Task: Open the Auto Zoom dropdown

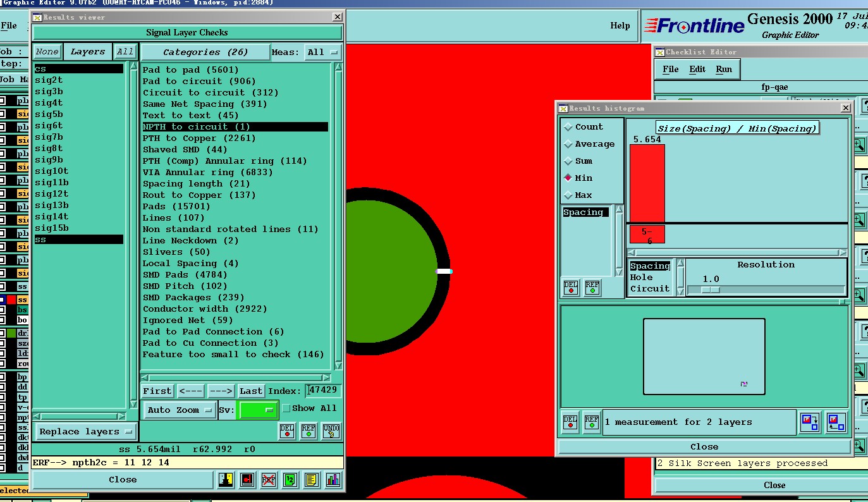Action: pyautogui.click(x=180, y=410)
